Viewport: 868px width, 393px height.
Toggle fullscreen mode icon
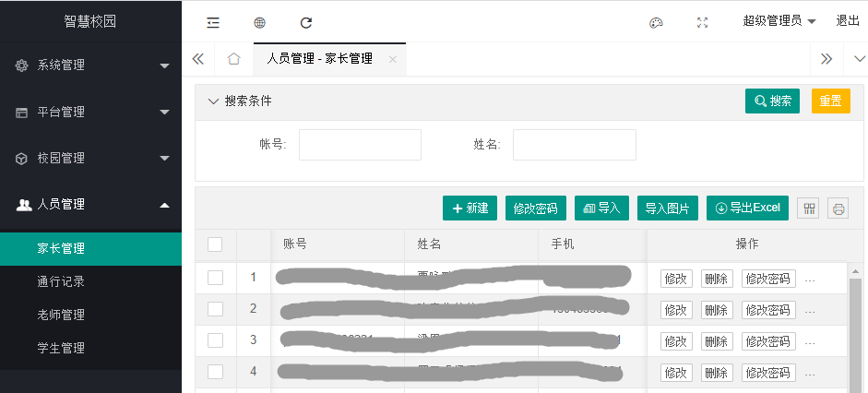tap(703, 22)
